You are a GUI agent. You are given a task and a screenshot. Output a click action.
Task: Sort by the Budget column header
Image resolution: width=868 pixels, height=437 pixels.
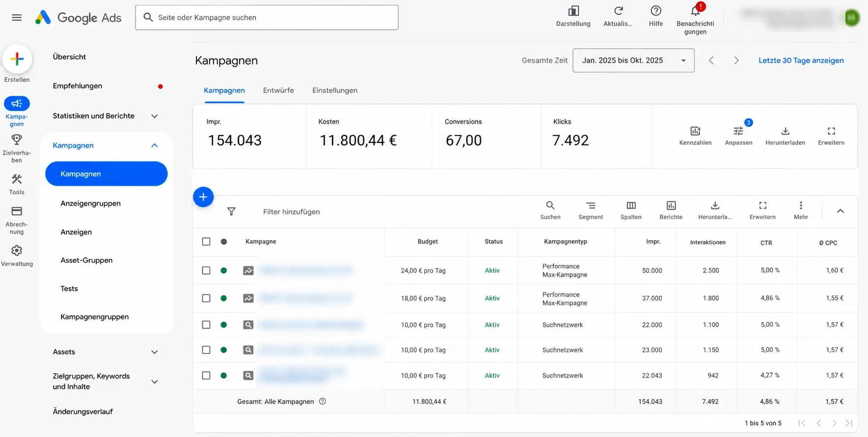428,242
